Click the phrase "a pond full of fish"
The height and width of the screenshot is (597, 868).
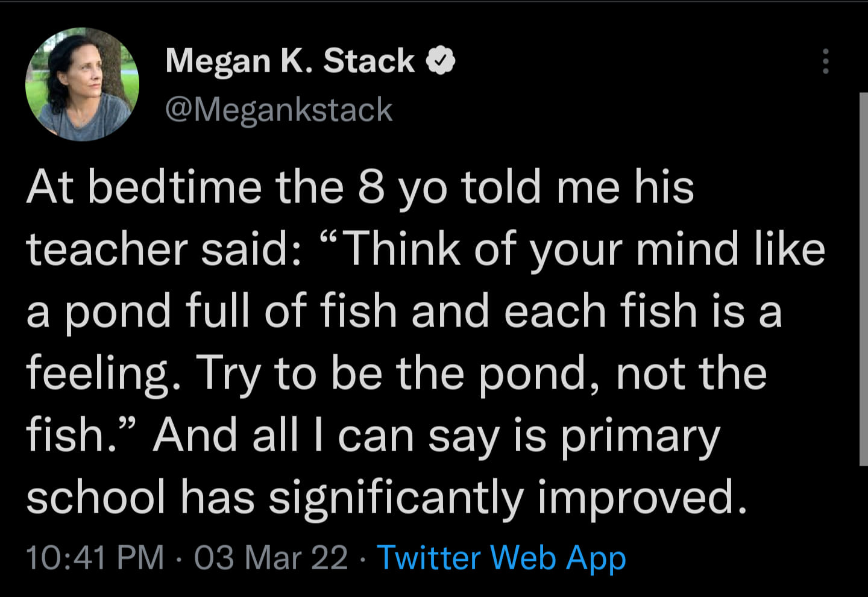point(212,311)
